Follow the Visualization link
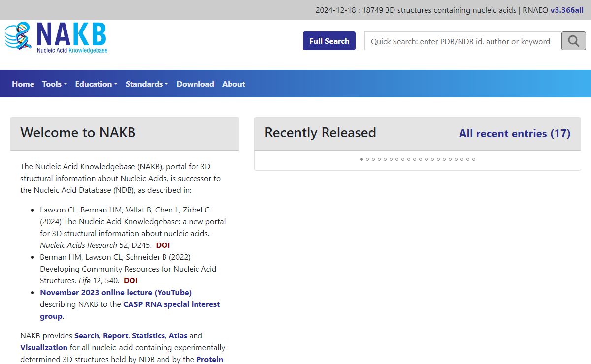 click(x=44, y=347)
